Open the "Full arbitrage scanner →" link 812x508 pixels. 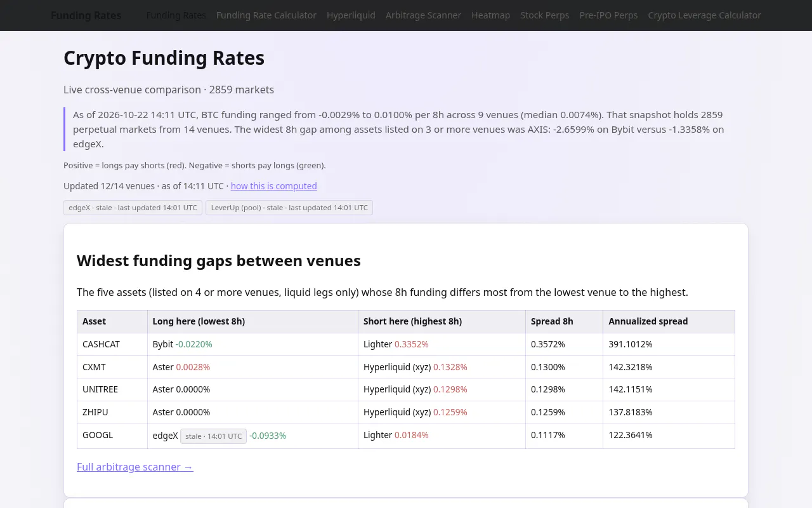click(135, 467)
